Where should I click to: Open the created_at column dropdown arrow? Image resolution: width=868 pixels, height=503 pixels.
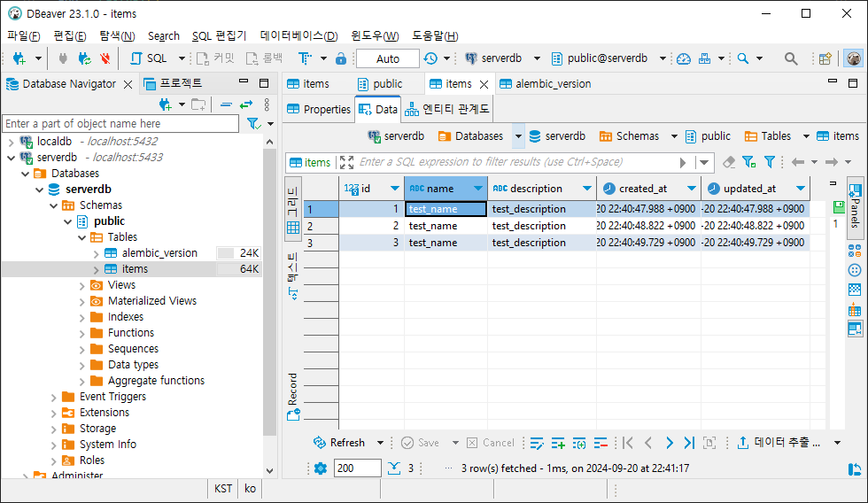pyautogui.click(x=692, y=189)
